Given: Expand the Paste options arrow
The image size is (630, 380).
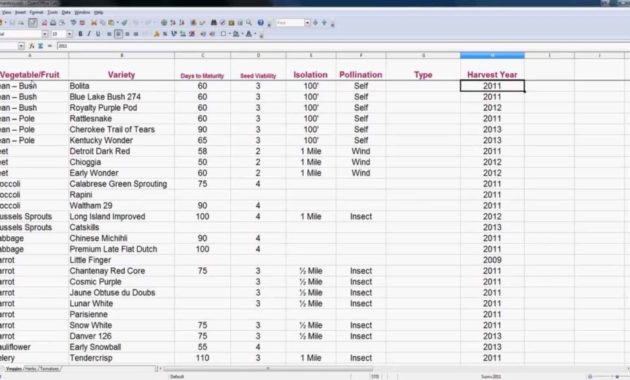Looking at the screenshot, I should [117, 23].
